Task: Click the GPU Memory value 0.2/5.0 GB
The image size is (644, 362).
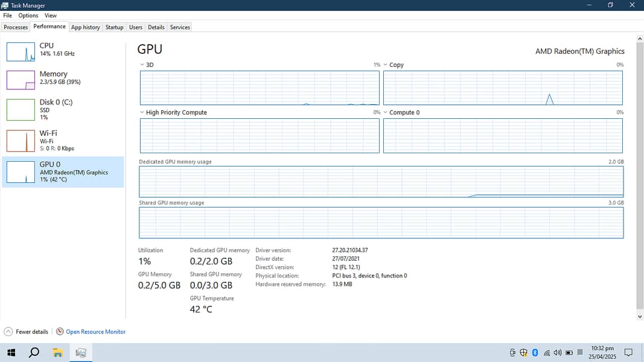Action: 159,285
